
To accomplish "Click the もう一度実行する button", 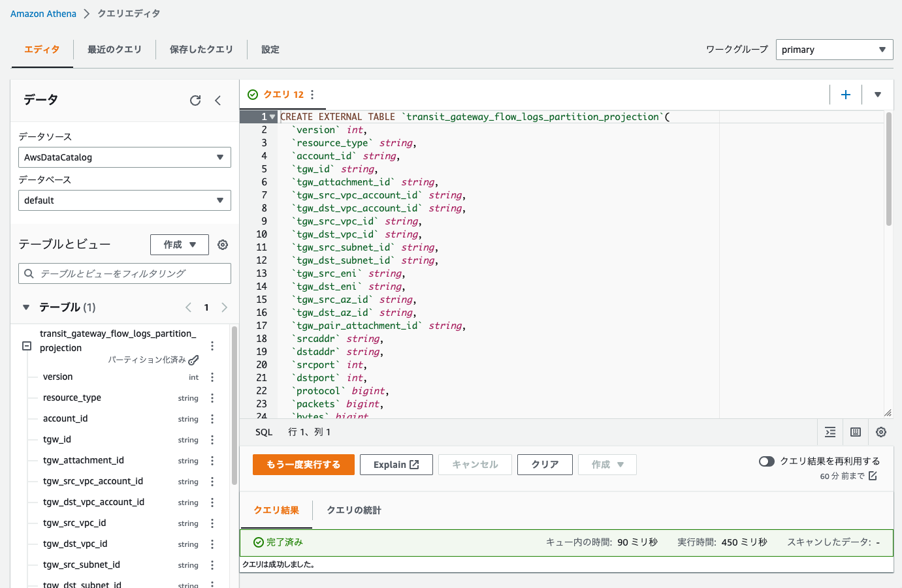I will click(x=304, y=465).
